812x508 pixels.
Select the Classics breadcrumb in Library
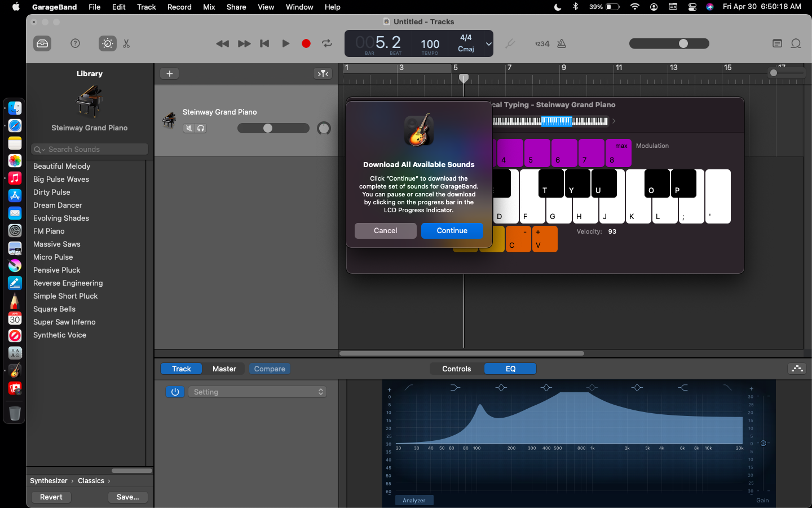pyautogui.click(x=91, y=481)
